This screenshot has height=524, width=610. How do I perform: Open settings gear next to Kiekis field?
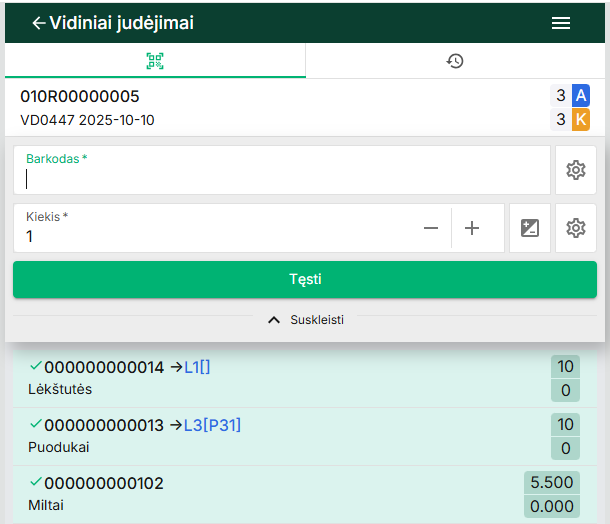[x=575, y=228]
